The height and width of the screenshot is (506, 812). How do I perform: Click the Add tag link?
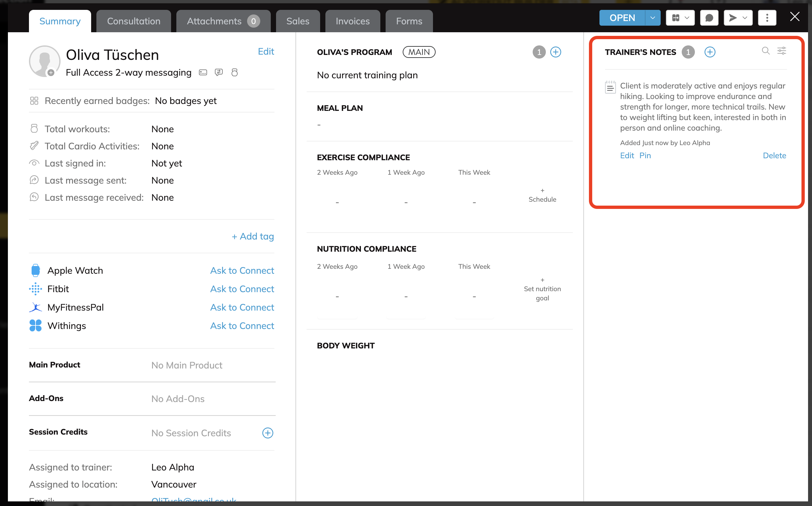pos(253,236)
